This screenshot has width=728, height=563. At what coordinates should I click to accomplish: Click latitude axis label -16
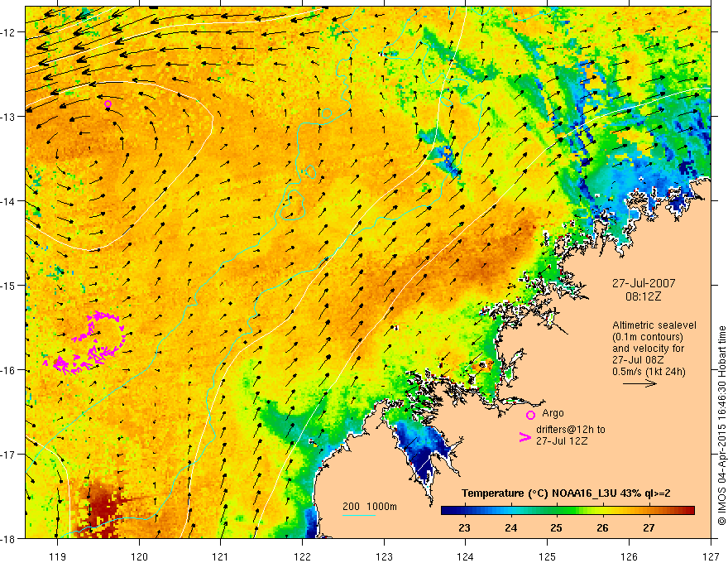click(x=8, y=370)
